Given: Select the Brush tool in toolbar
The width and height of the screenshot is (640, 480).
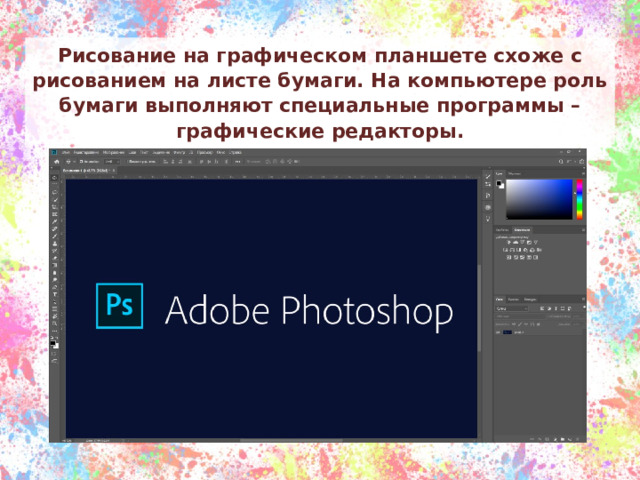Looking at the screenshot, I should click(x=54, y=236).
